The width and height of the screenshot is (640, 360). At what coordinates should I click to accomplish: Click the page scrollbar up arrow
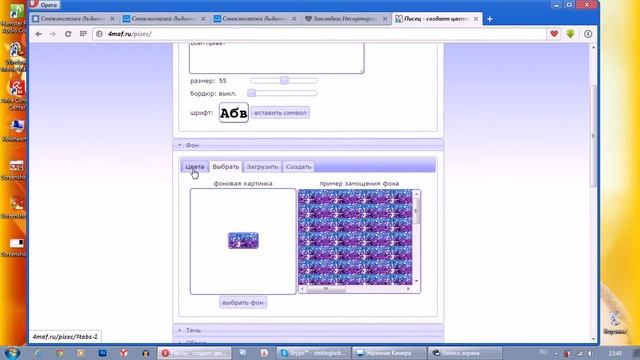pos(593,47)
